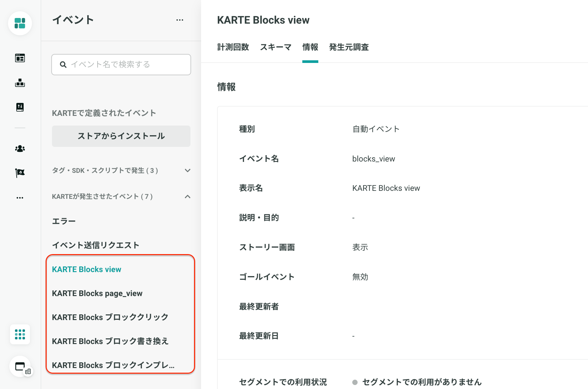
Task: Click the 最終更新者 field label
Action: (x=259, y=306)
